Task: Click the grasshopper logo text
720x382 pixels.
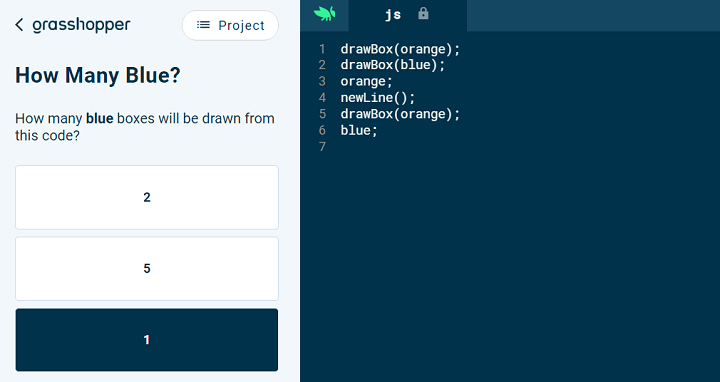Action: coord(81,26)
